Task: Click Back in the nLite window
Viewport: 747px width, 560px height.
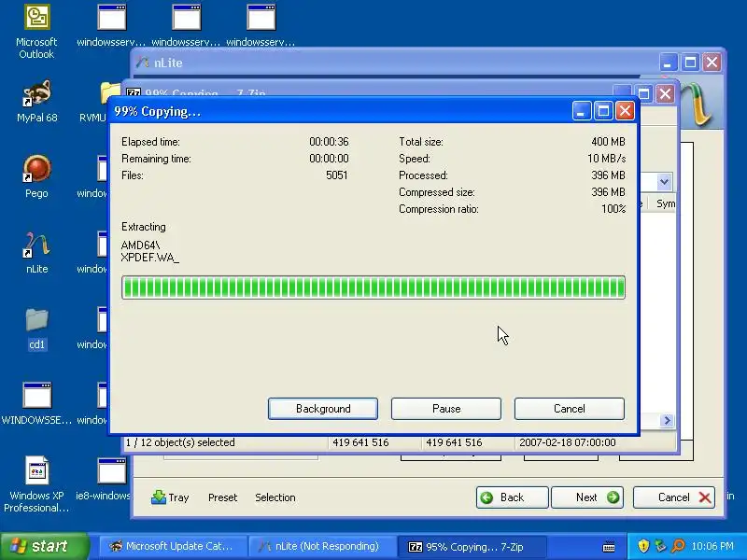Action: tap(512, 497)
